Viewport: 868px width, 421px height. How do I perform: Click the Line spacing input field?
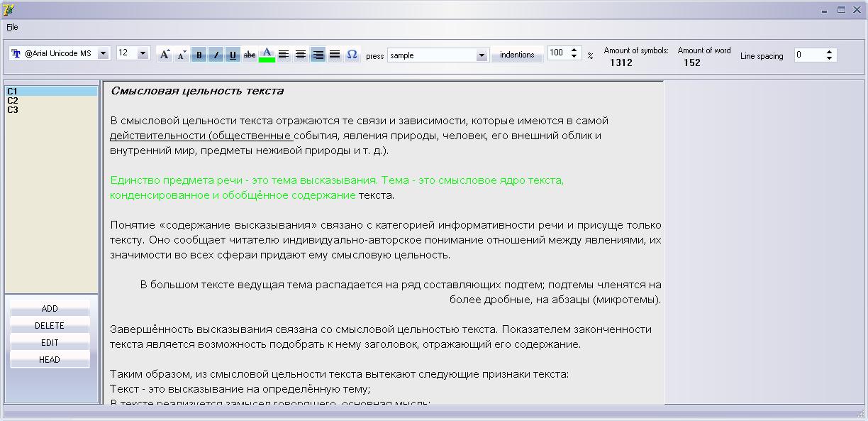click(812, 53)
